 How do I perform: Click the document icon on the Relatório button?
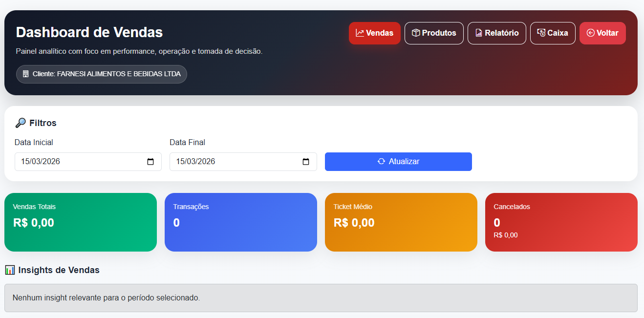coord(478,33)
